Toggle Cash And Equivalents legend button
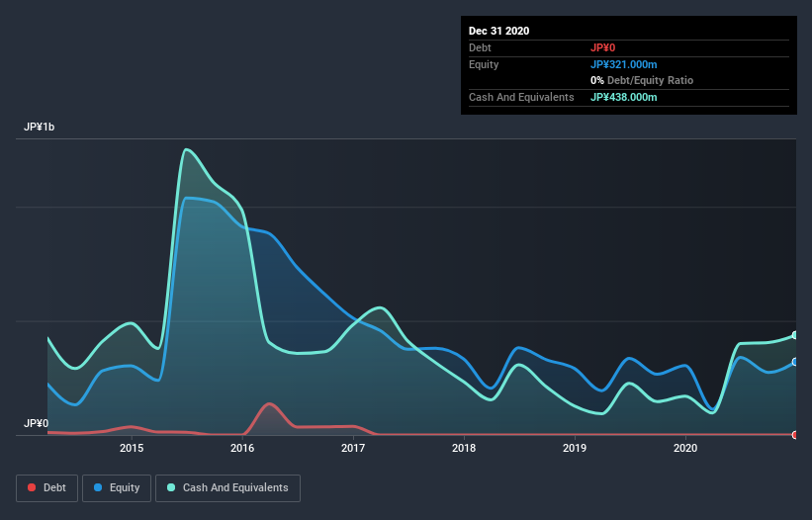The image size is (812, 520). (227, 488)
